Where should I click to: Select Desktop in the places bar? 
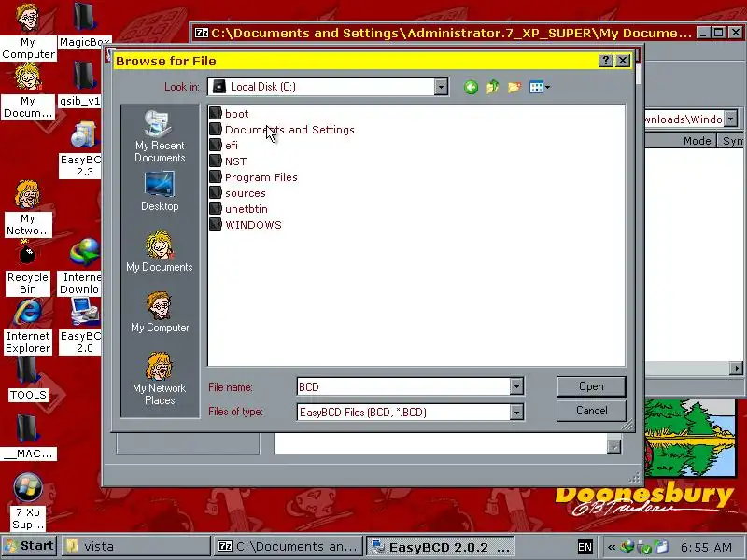tap(160, 191)
